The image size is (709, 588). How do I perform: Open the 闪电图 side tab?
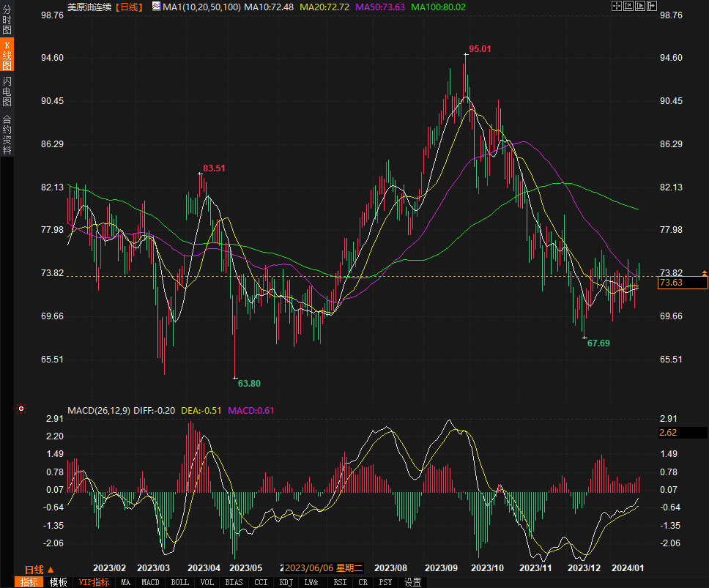7,91
